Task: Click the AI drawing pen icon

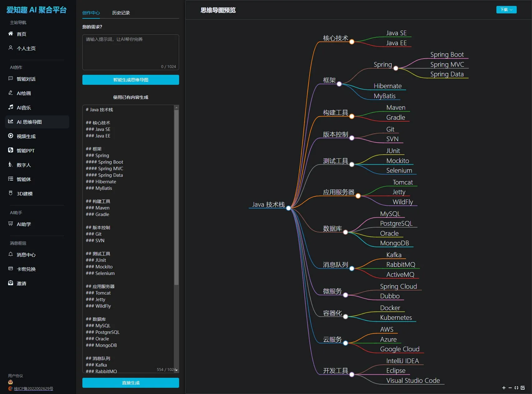Action: coord(11,93)
